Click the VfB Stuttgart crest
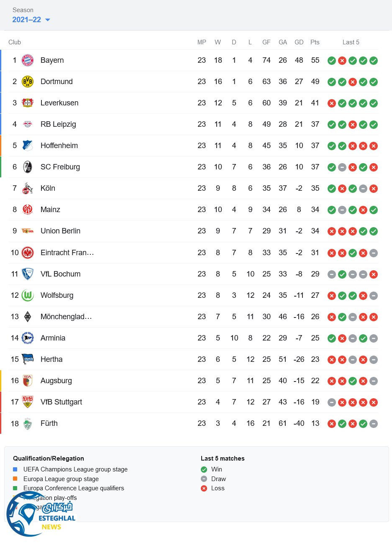The height and width of the screenshot is (548, 392). tap(28, 402)
